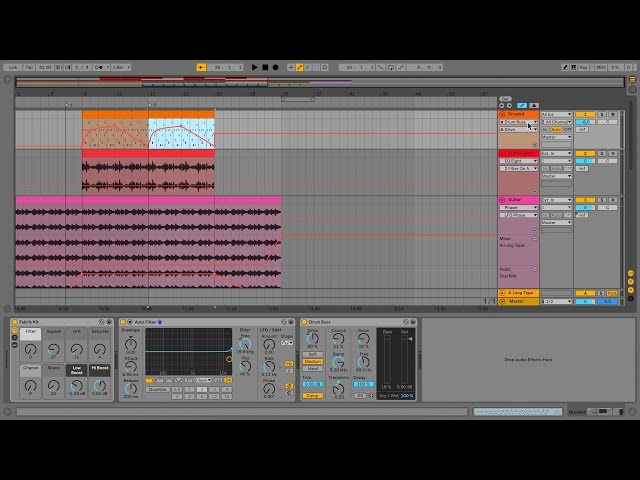Click the Link button

point(13,67)
